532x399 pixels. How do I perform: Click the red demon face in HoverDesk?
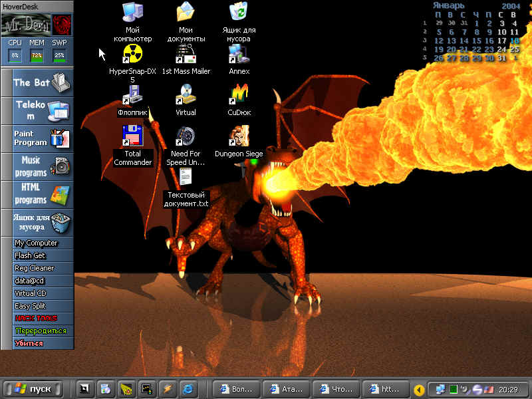(x=62, y=25)
